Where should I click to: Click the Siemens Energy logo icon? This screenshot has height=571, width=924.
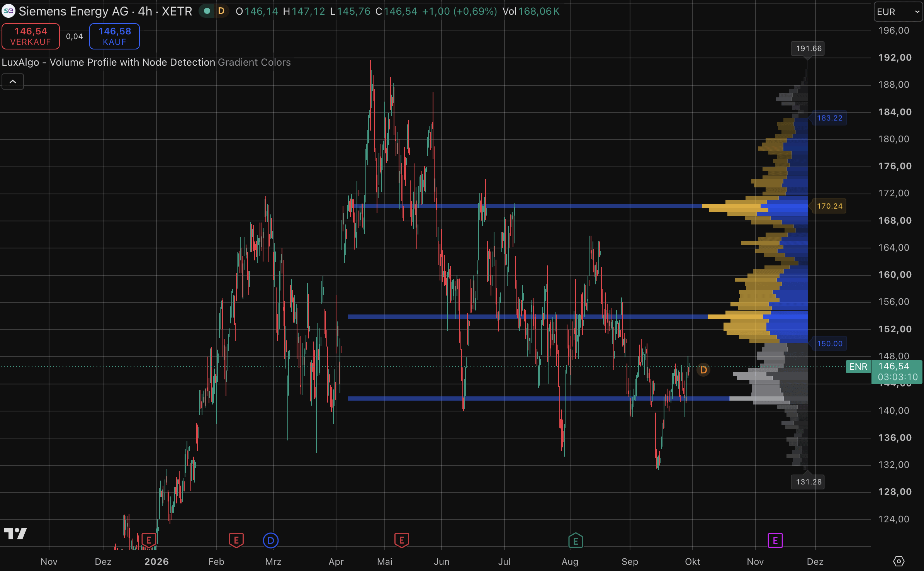[x=8, y=11]
